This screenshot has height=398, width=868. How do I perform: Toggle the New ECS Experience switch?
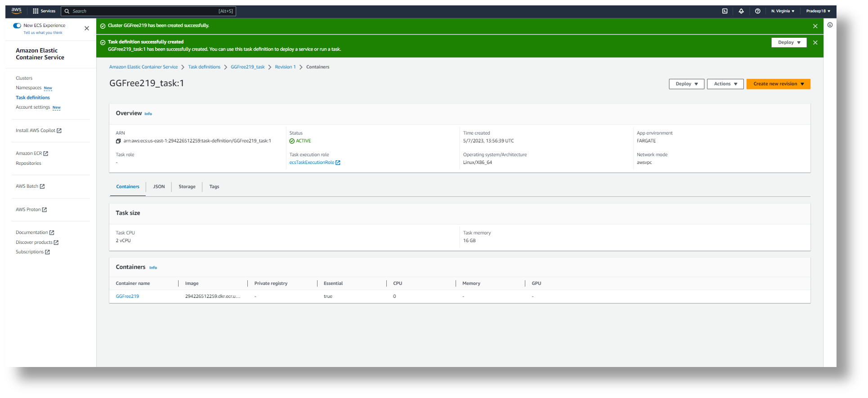[x=17, y=26]
